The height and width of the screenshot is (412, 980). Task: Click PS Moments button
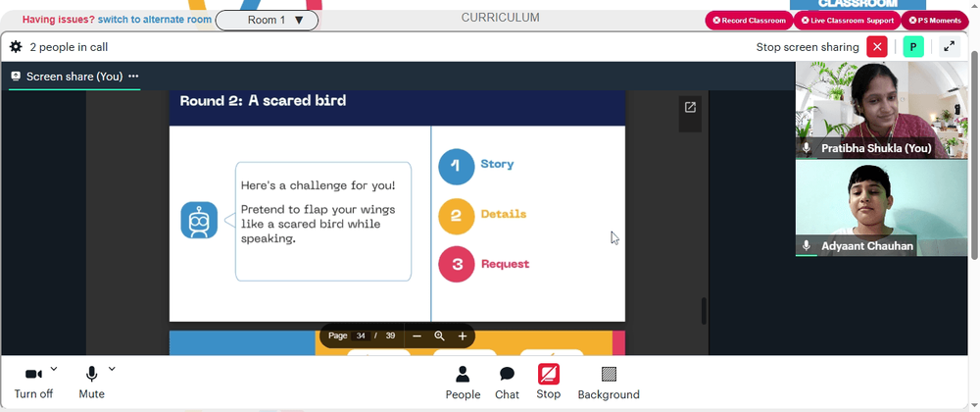pos(935,21)
